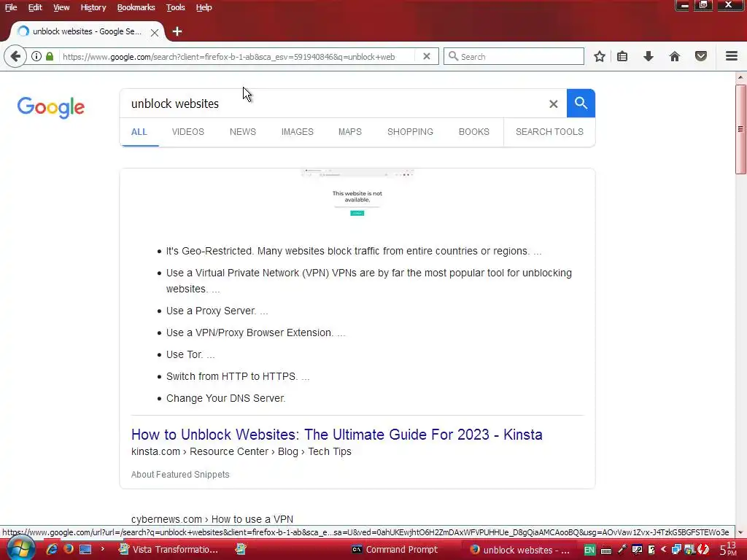Open the Bookmarks menu
The height and width of the screenshot is (560, 747).
pyautogui.click(x=136, y=7)
